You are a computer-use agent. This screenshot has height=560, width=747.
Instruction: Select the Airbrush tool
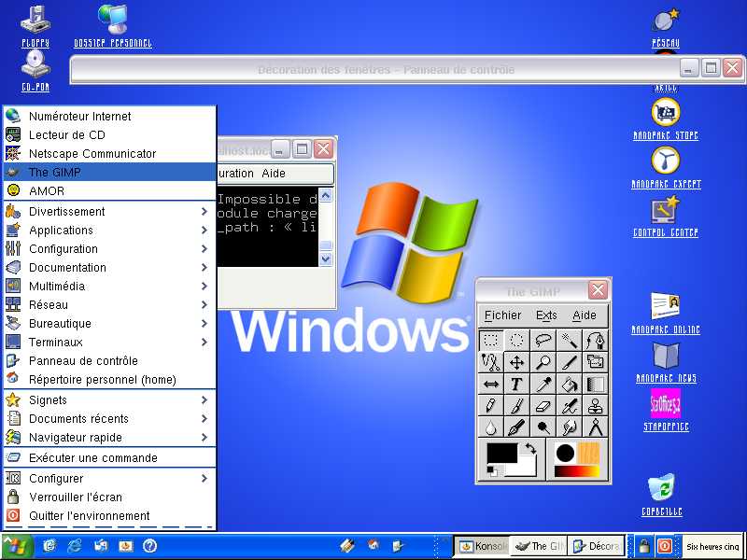point(570,406)
